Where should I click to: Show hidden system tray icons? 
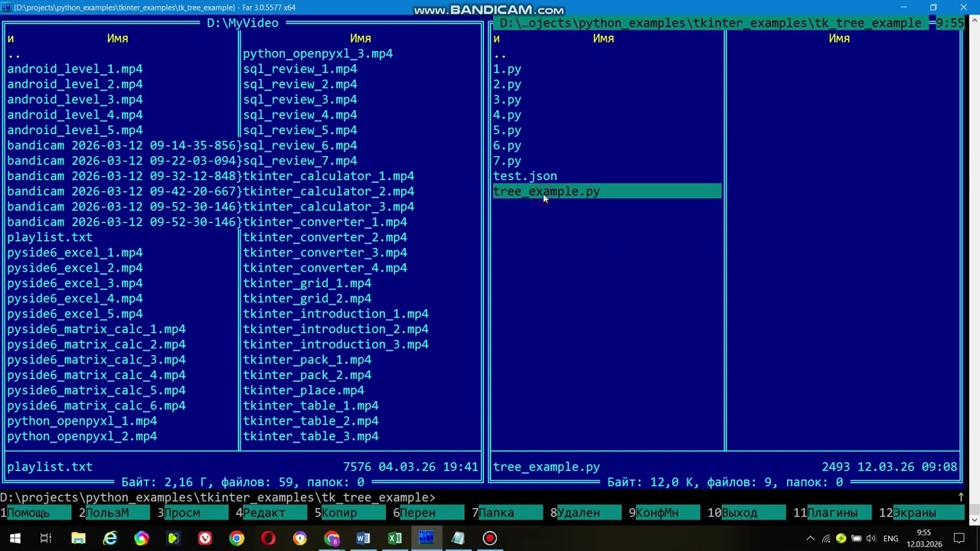tap(811, 539)
